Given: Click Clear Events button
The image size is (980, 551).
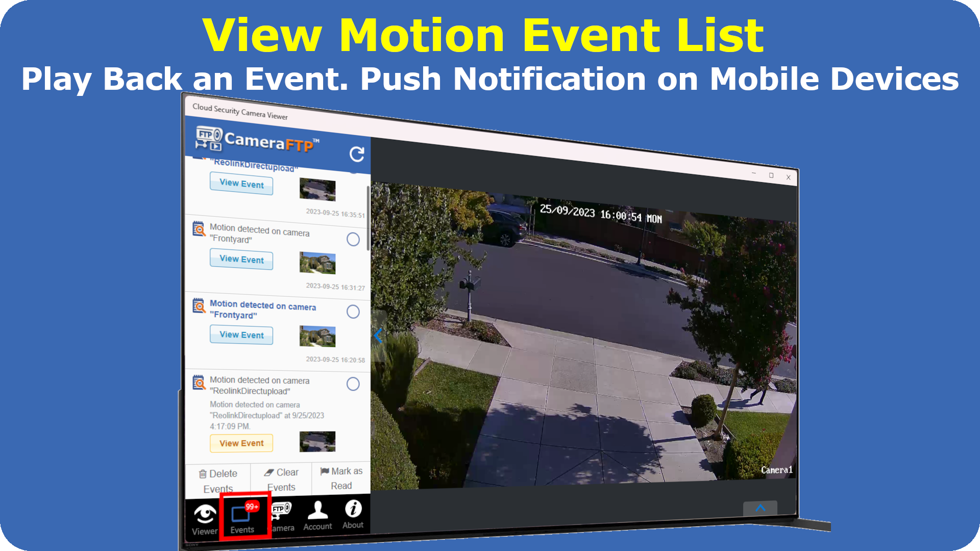Looking at the screenshot, I should click(281, 479).
